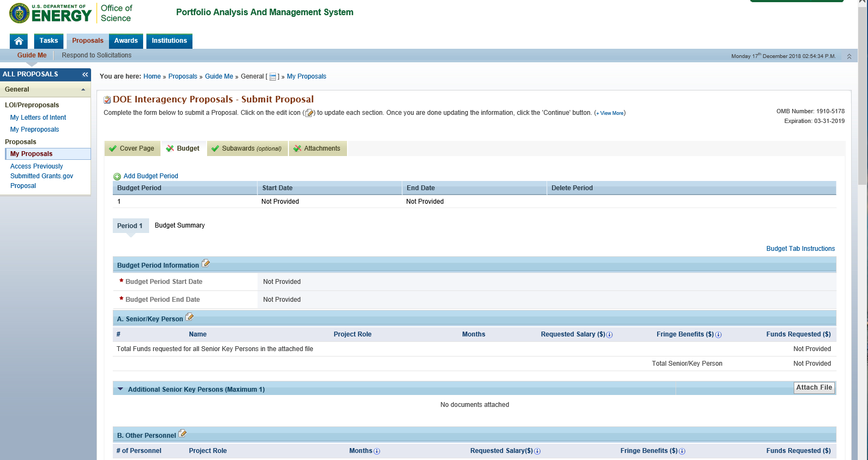Collapse Additional Senior Key Persons section
The image size is (868, 460).
tap(120, 389)
